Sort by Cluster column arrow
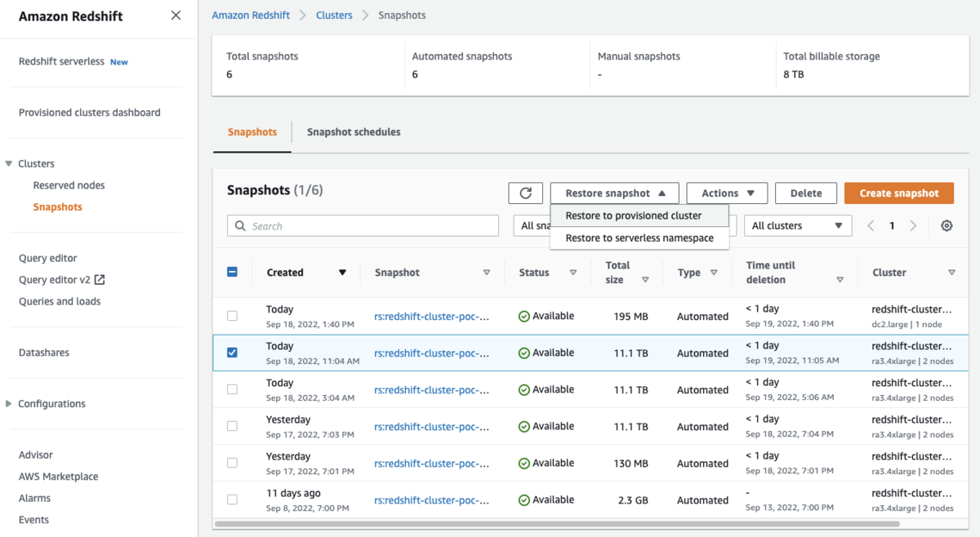This screenshot has width=980, height=537. pyautogui.click(x=951, y=273)
